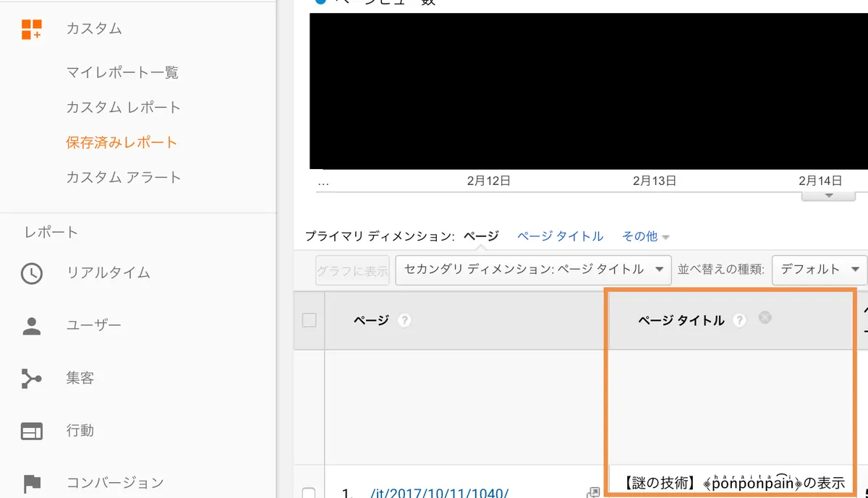Remove the ページ タイトル secondary dimension column
Image resolution: width=868 pixels, height=498 pixels.
(765, 317)
